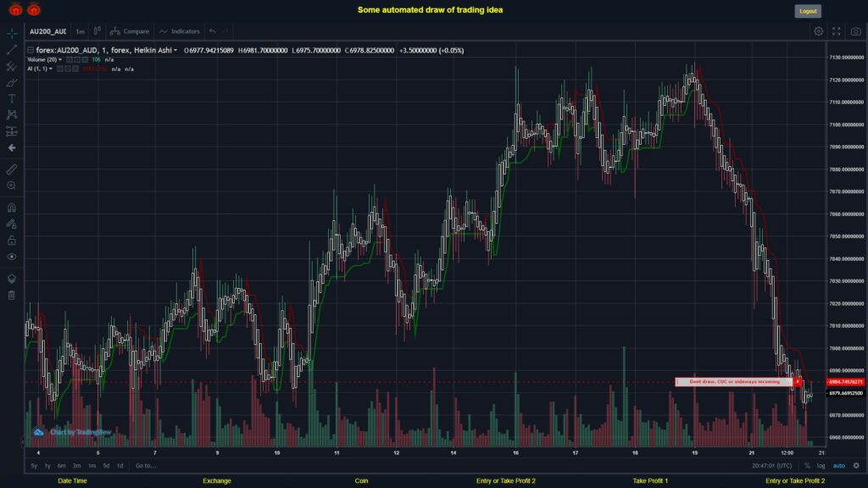Screen dimensions: 868x488
Task: Toggle magnet mode in left toolbar
Action: (x=12, y=208)
